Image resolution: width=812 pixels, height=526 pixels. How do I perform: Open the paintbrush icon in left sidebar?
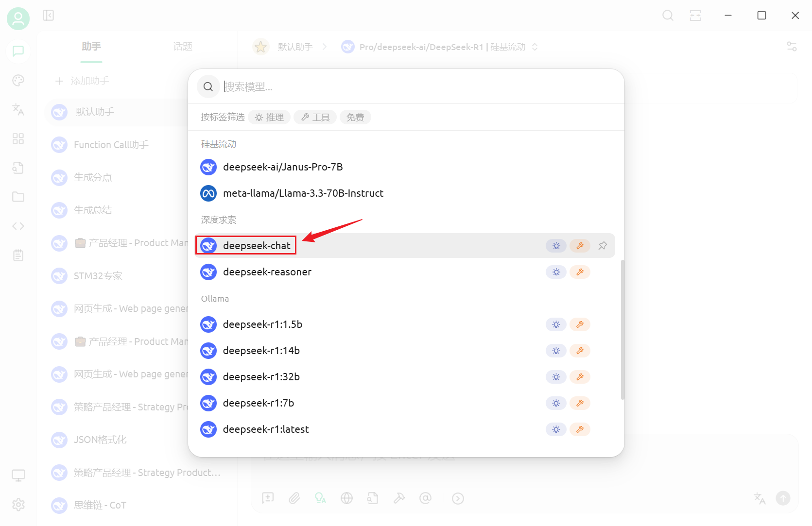coord(18,81)
